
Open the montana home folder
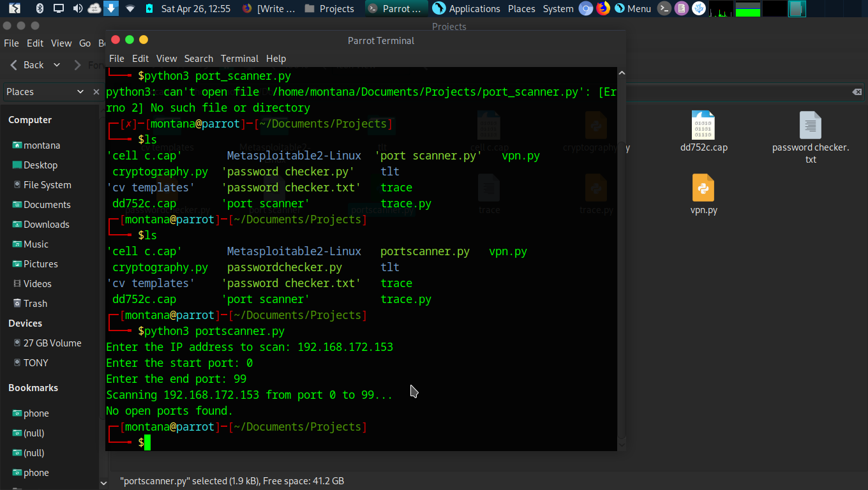coord(36,145)
